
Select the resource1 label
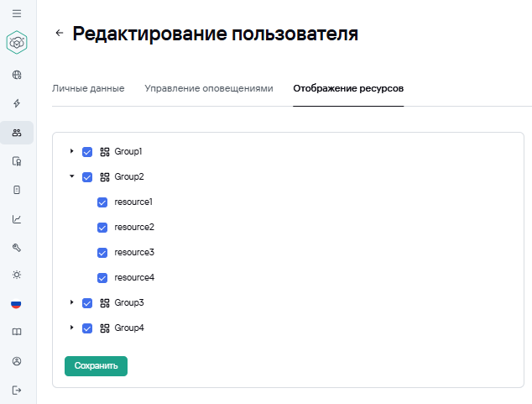point(133,202)
